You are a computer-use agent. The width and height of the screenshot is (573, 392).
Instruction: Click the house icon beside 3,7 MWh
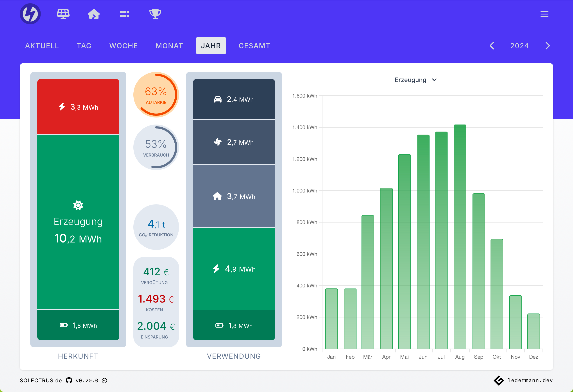pos(217,196)
